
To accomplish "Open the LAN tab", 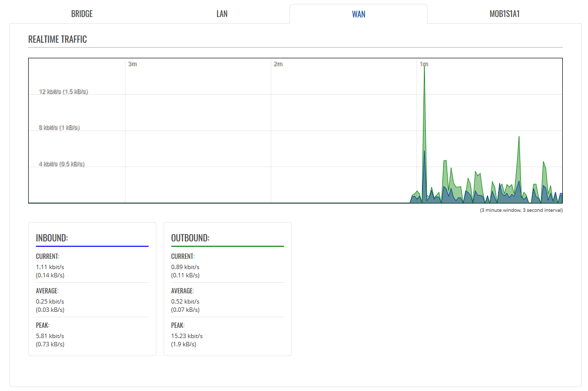I will tap(222, 14).
